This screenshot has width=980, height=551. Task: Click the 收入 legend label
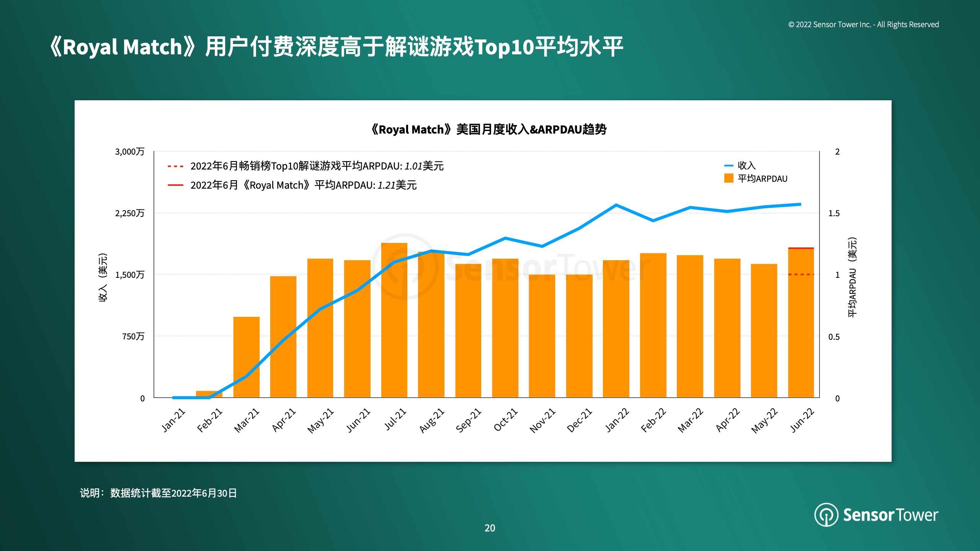[x=746, y=165]
